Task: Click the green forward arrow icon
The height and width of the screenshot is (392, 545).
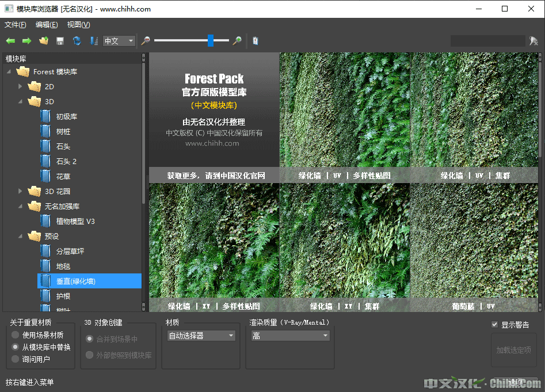Action: (x=26, y=41)
